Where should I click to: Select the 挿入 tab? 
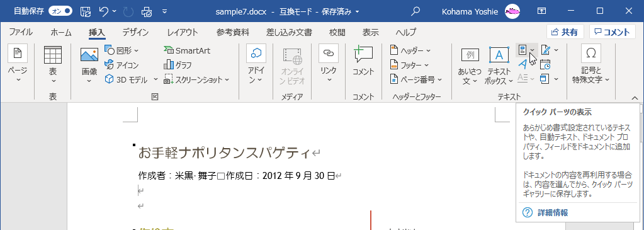[x=98, y=33]
